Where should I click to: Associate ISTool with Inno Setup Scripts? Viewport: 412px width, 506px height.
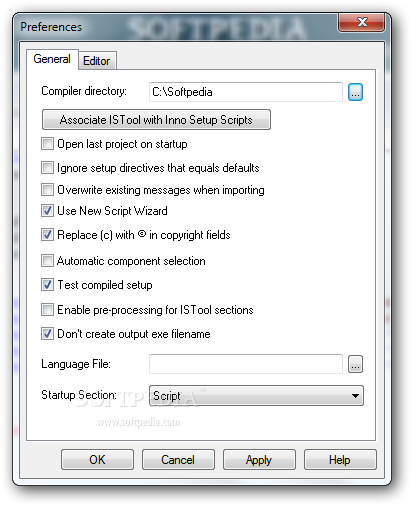(x=156, y=120)
